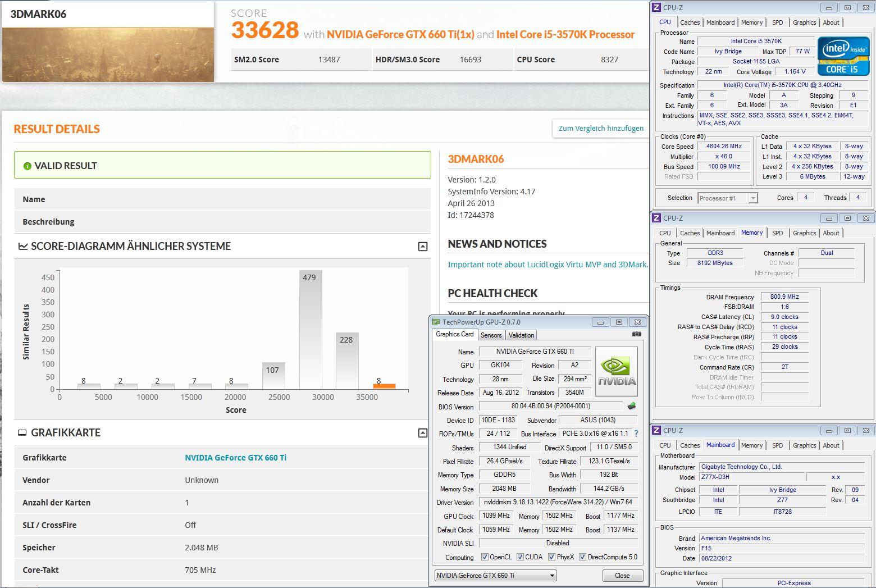Click the CPU Score 8327 value

click(609, 60)
